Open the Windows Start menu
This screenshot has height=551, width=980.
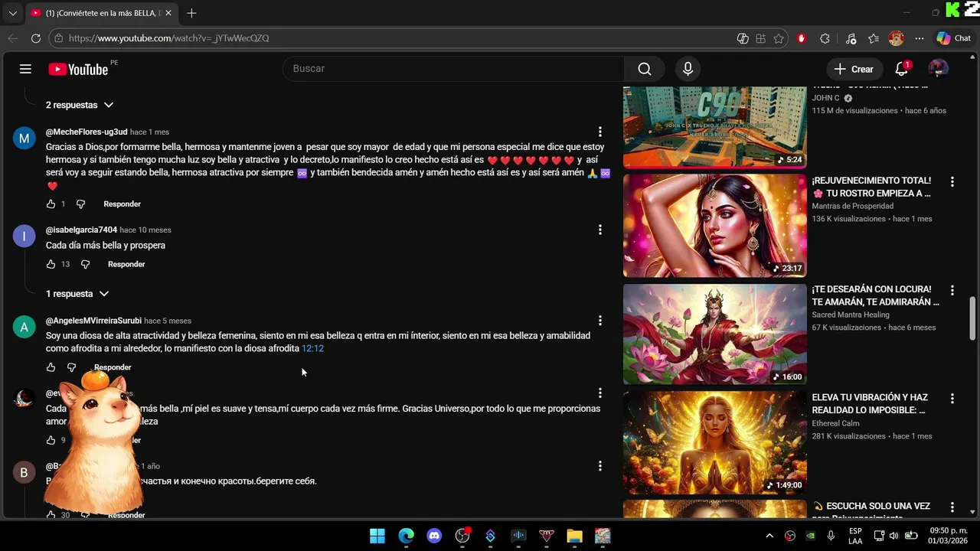click(377, 536)
